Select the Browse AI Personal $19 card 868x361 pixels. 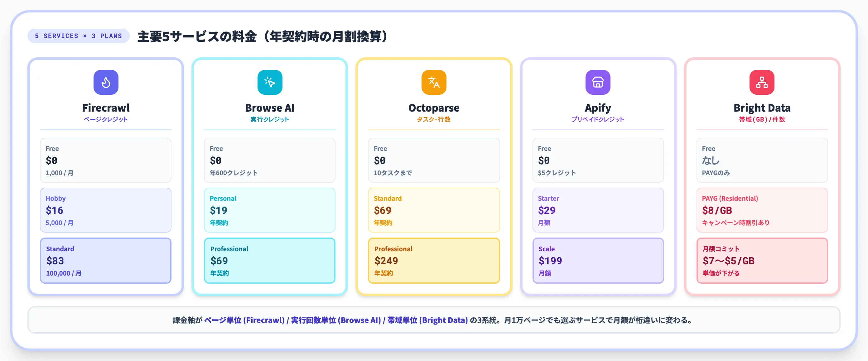270,210
